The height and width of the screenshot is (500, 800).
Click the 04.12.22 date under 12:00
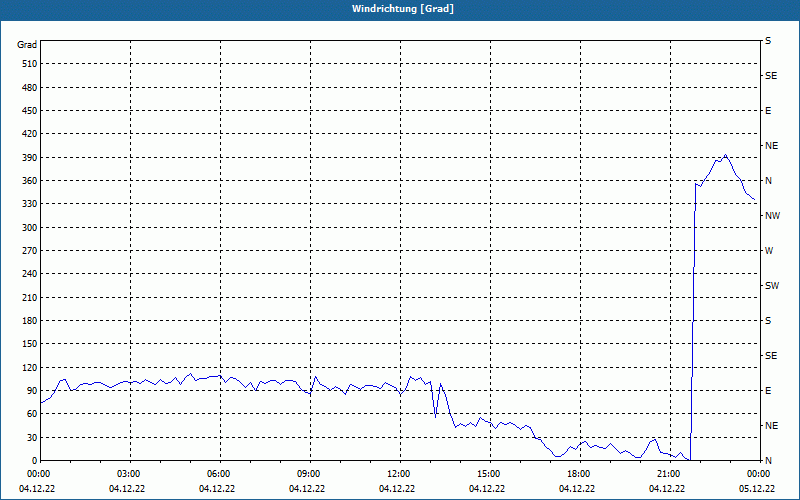click(x=397, y=489)
